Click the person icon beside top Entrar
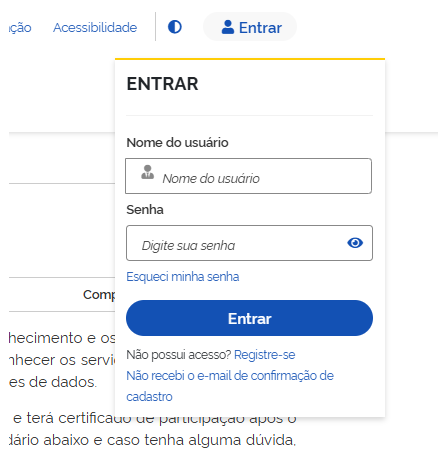 point(228,27)
